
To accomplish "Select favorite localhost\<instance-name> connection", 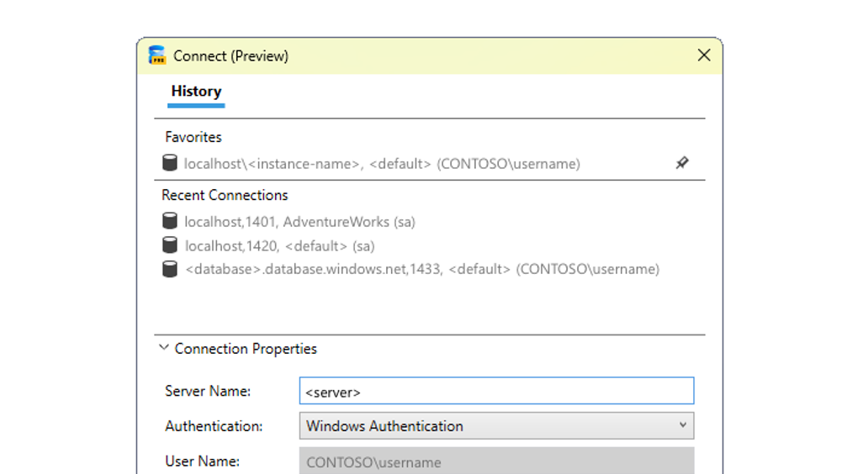I will [x=382, y=164].
